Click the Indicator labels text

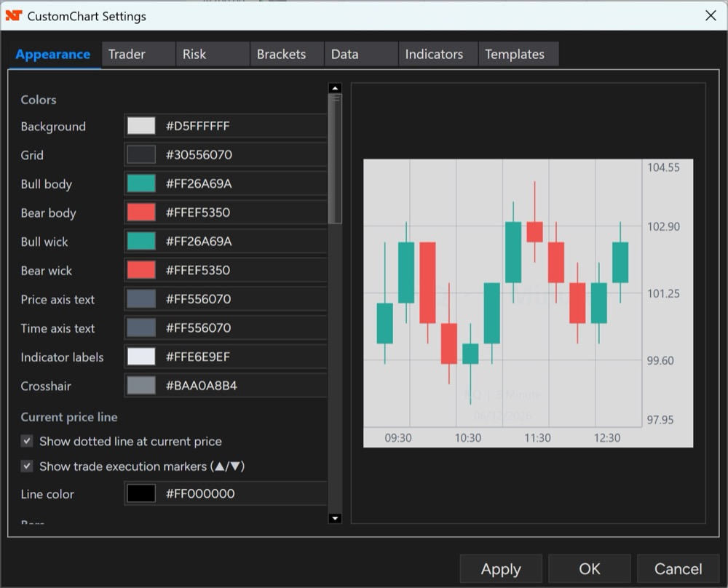62,357
